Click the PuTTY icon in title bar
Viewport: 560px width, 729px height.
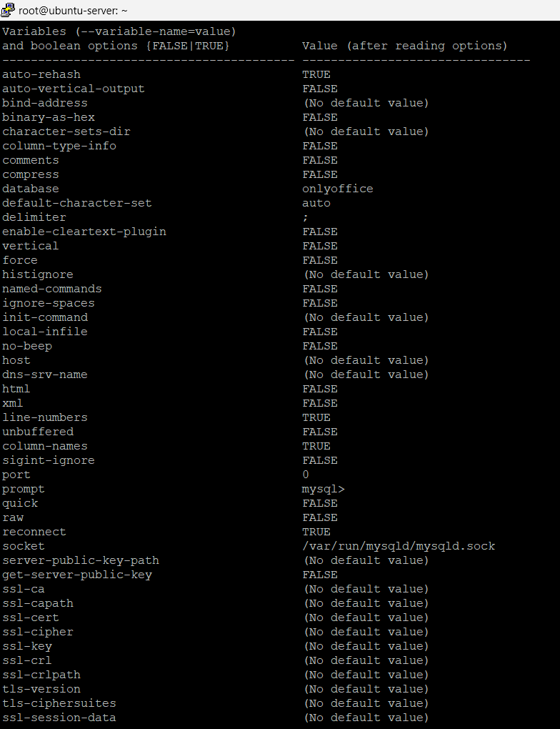click(8, 9)
